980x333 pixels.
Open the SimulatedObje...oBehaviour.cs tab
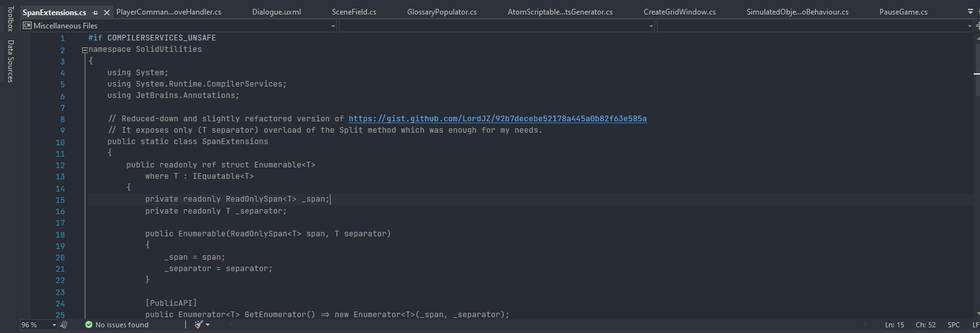click(797, 12)
